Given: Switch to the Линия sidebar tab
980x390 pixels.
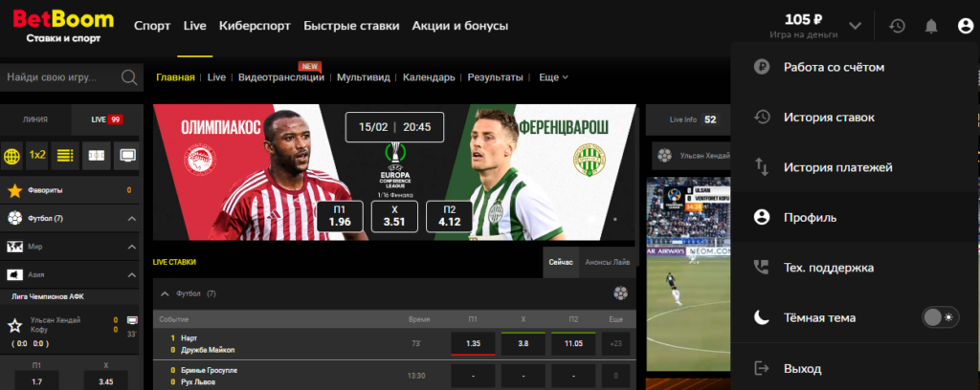Looking at the screenshot, I should click(x=35, y=119).
